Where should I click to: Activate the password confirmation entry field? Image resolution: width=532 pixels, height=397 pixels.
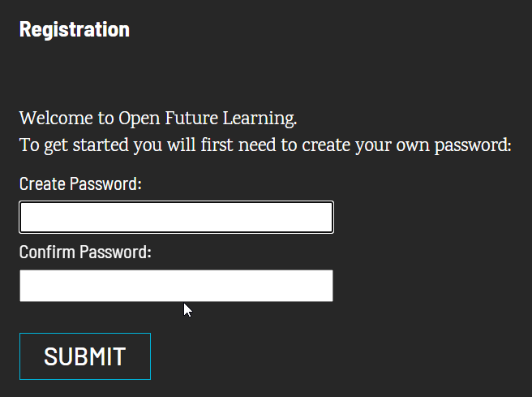pyautogui.click(x=176, y=286)
